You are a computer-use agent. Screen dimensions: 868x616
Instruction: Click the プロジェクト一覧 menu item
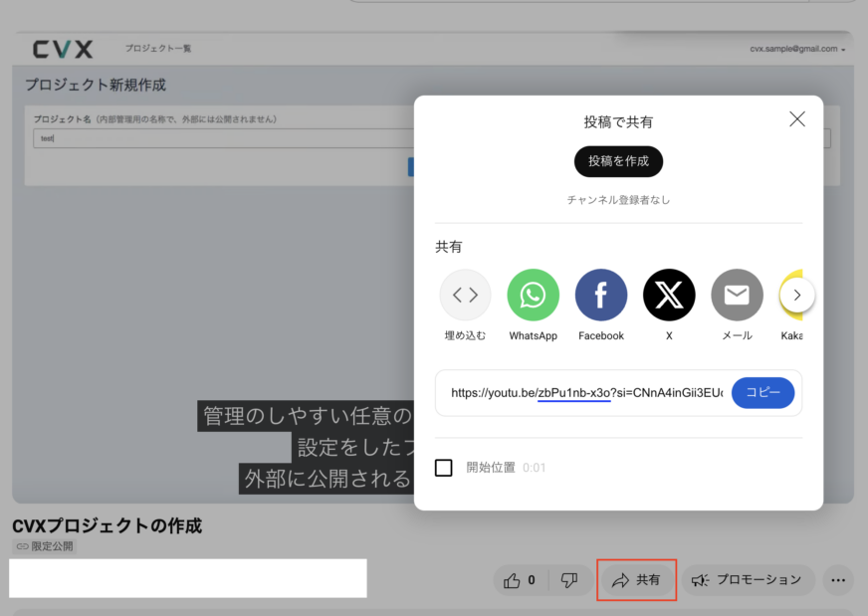pos(157,49)
